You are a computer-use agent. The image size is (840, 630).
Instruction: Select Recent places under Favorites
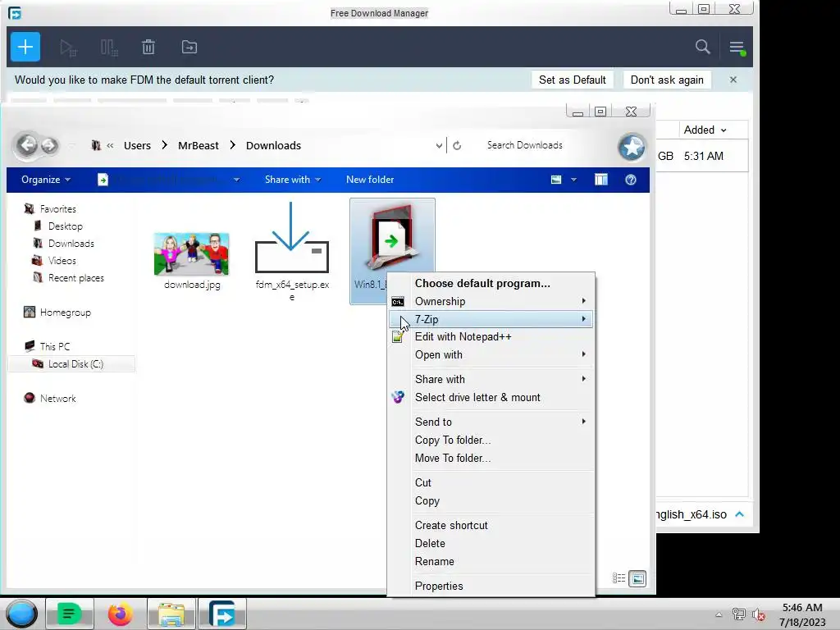(x=75, y=277)
